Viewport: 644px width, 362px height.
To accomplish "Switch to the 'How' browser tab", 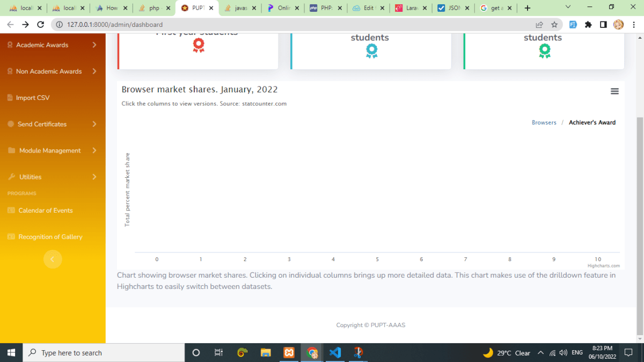I will coord(111,8).
